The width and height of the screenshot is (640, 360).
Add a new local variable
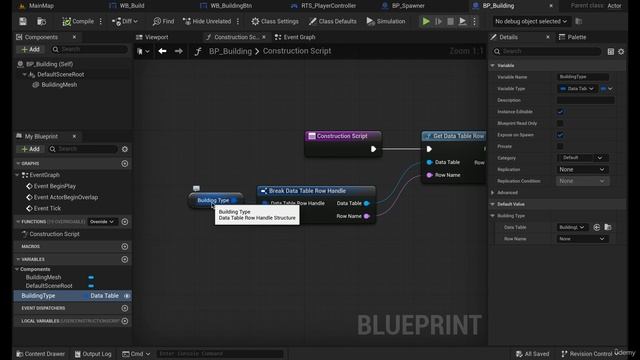125,321
